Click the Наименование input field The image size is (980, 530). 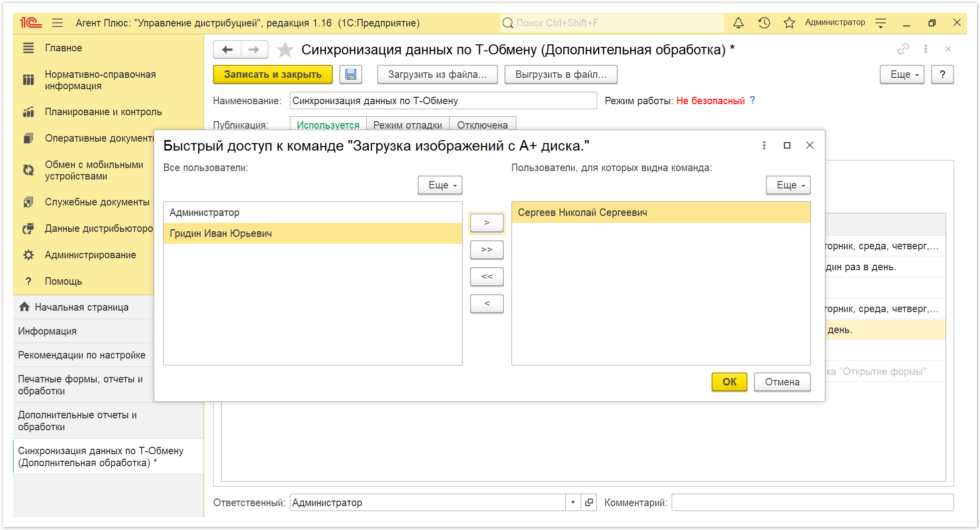coord(444,101)
